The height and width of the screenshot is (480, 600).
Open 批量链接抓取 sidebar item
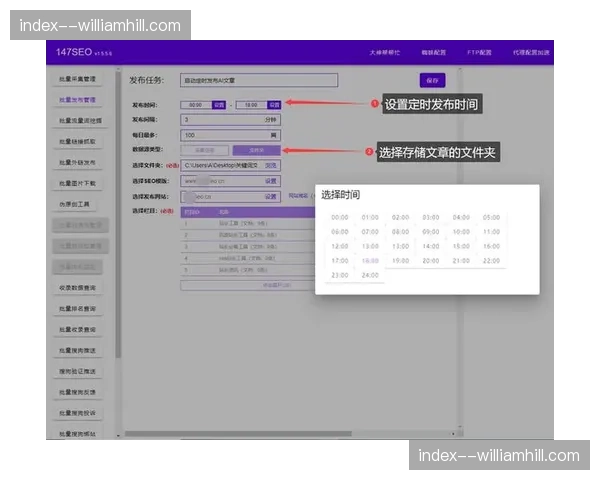click(x=78, y=142)
